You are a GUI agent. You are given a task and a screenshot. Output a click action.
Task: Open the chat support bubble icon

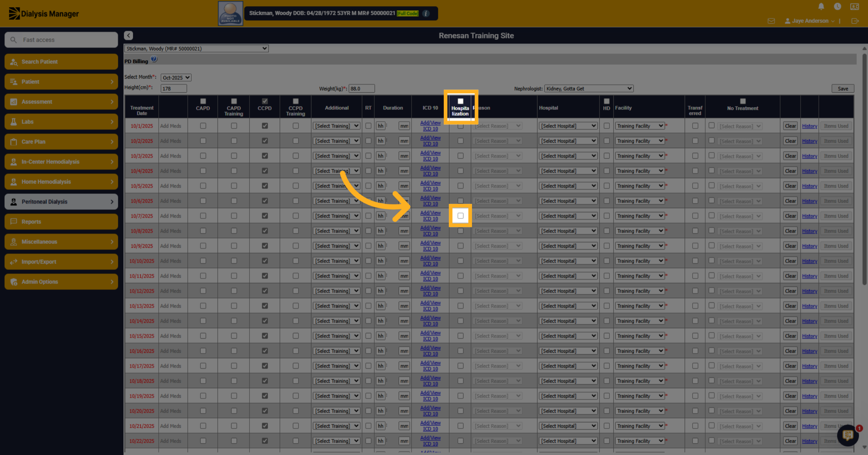pyautogui.click(x=848, y=435)
